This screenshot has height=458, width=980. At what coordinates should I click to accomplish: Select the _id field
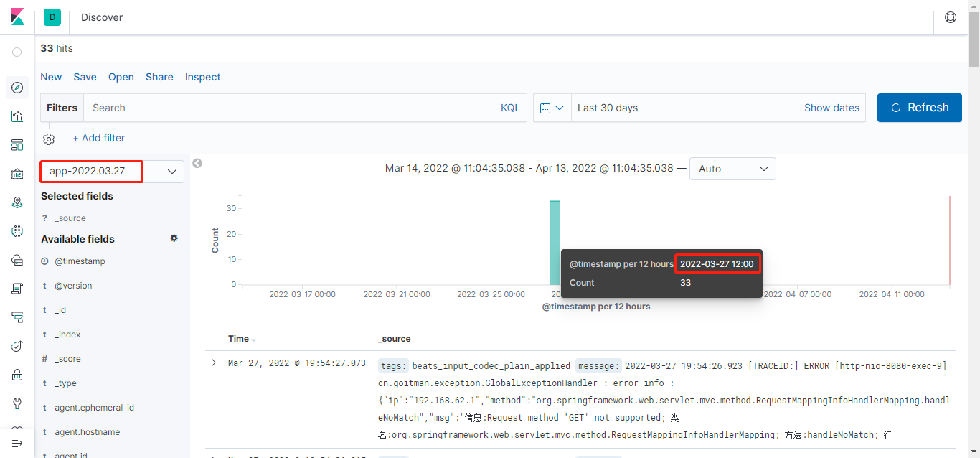(x=60, y=310)
